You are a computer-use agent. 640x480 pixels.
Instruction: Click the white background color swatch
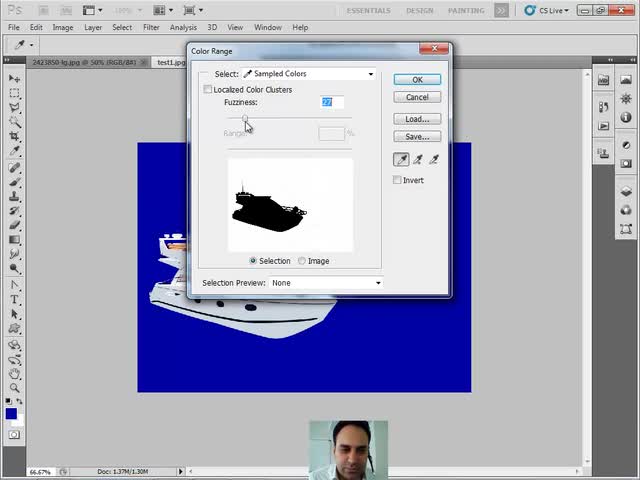coord(20,421)
